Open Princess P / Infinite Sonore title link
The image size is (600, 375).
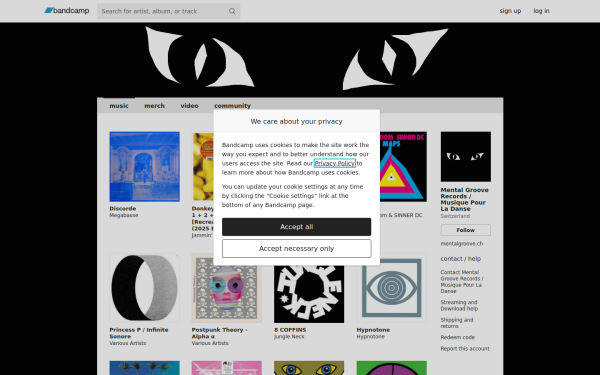pos(139,333)
